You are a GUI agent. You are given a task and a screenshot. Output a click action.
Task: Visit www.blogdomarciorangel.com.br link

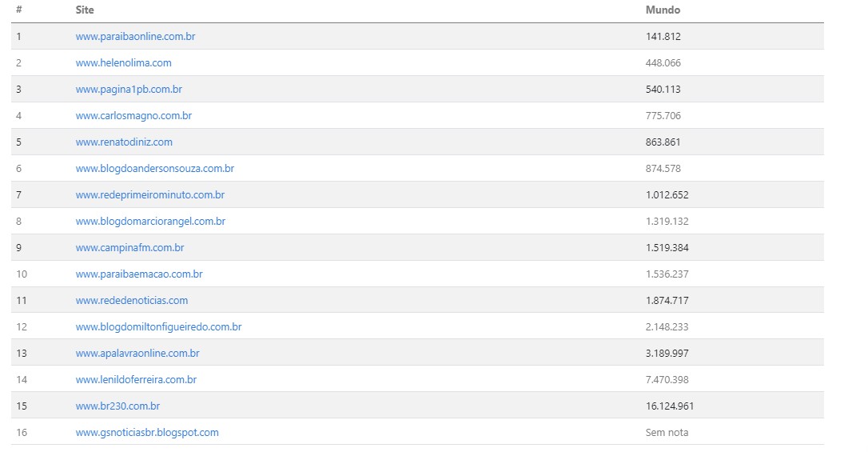[x=150, y=222]
